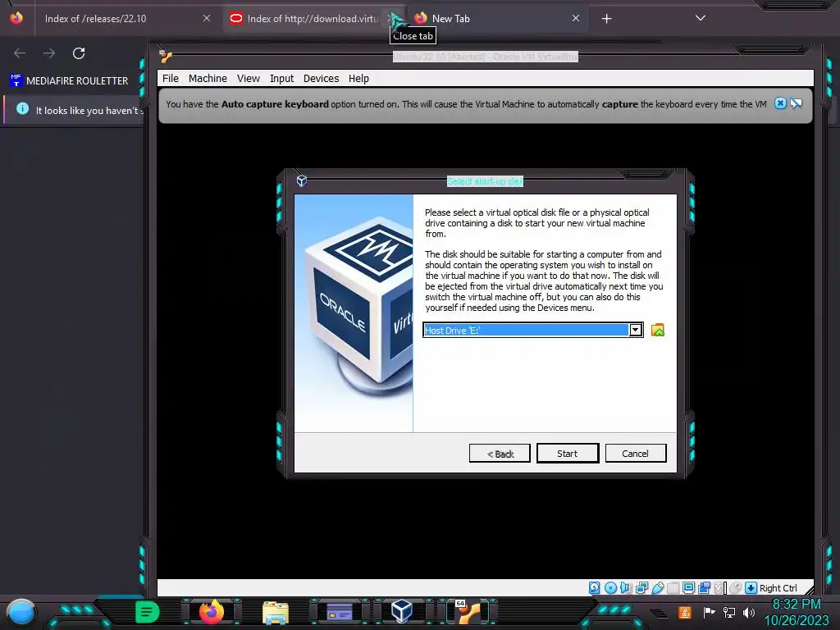This screenshot has width=840, height=630.
Task: Open the Machine menu
Action: pyautogui.click(x=208, y=78)
